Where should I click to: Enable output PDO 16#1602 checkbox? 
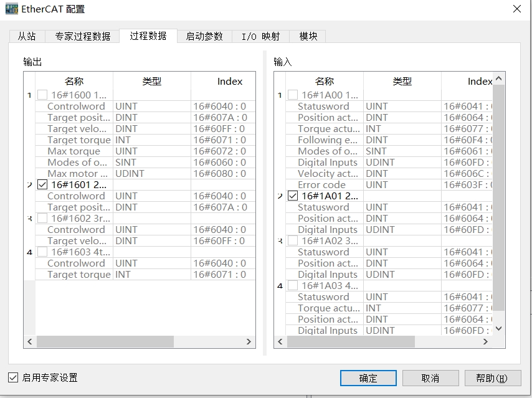[x=42, y=218]
